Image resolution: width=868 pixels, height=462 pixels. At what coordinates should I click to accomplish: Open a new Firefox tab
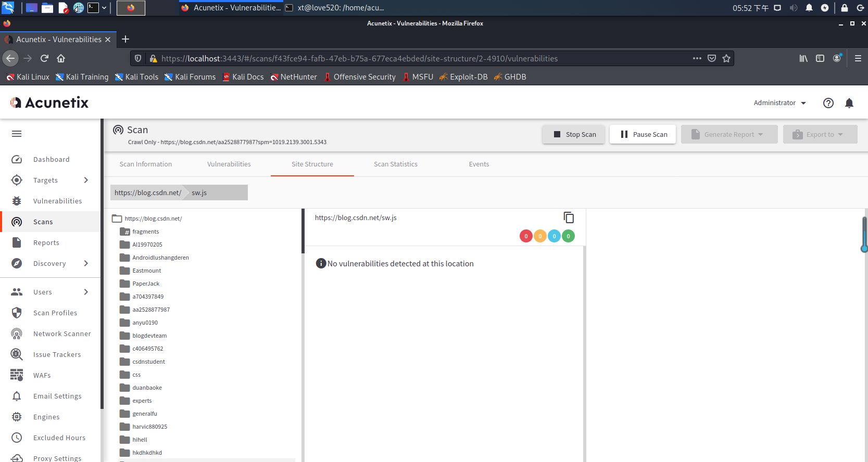125,39
